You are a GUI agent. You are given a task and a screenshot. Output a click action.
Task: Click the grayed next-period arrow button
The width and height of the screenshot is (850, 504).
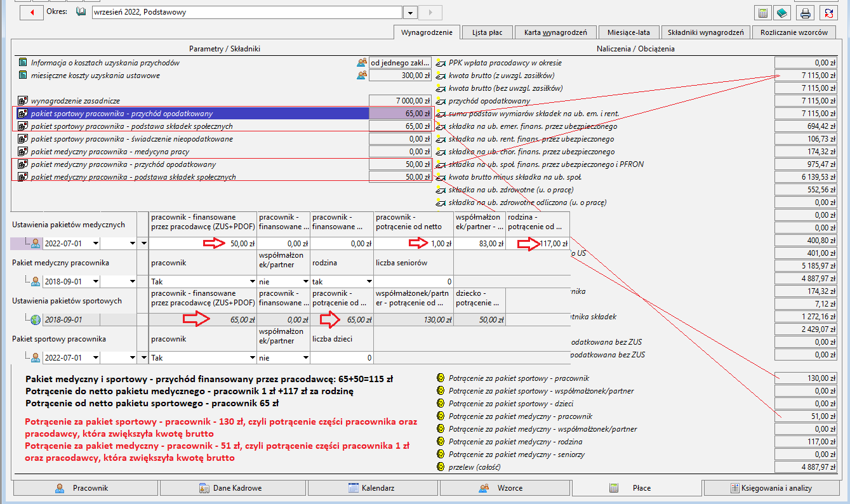click(x=430, y=12)
